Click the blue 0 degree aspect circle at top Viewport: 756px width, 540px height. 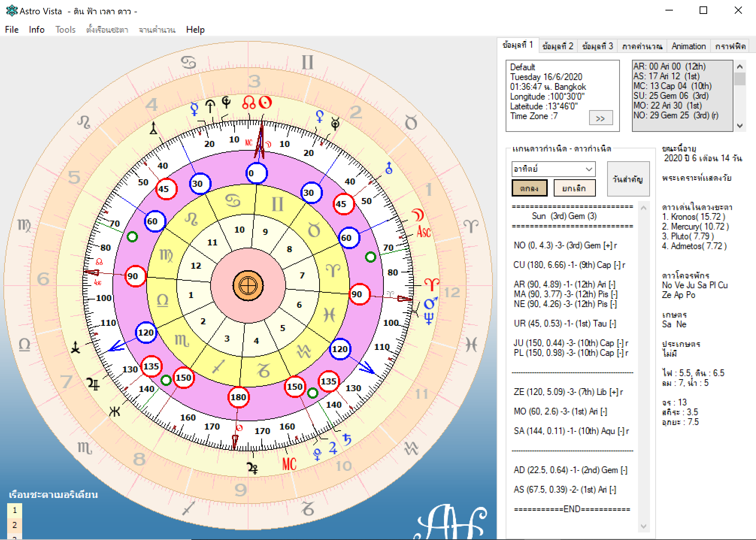click(256, 173)
